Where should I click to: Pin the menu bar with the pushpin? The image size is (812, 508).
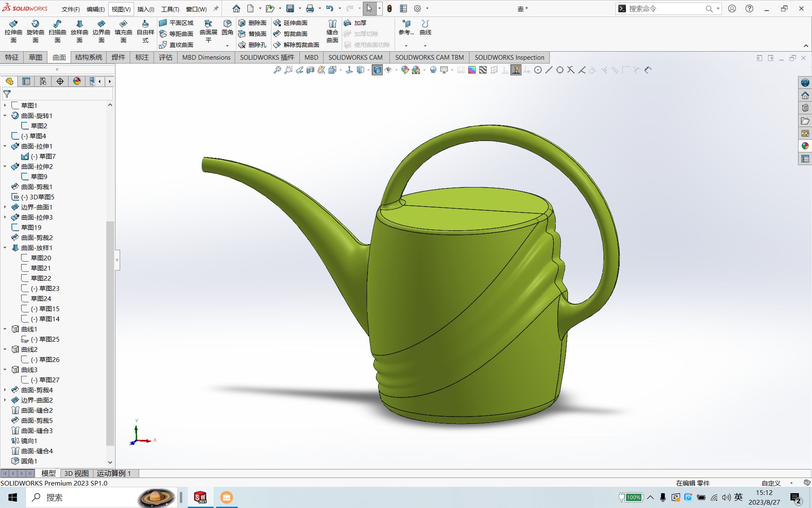tap(216, 8)
